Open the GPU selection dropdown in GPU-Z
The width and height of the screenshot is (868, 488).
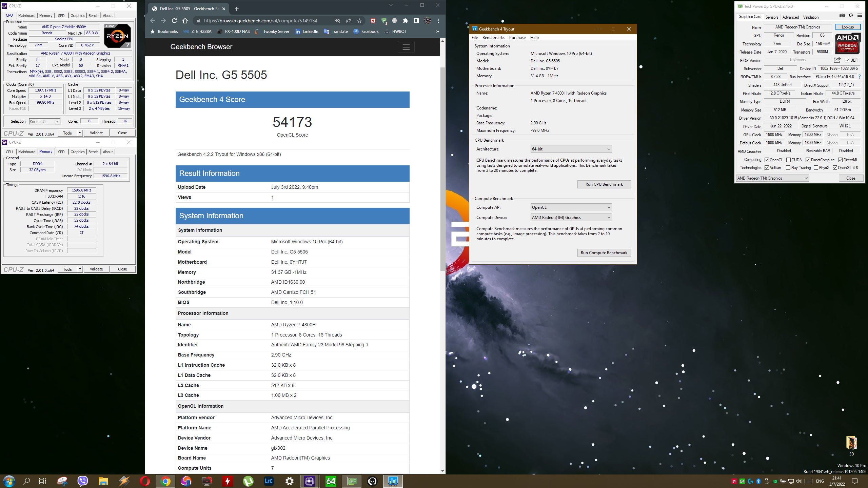click(x=772, y=178)
